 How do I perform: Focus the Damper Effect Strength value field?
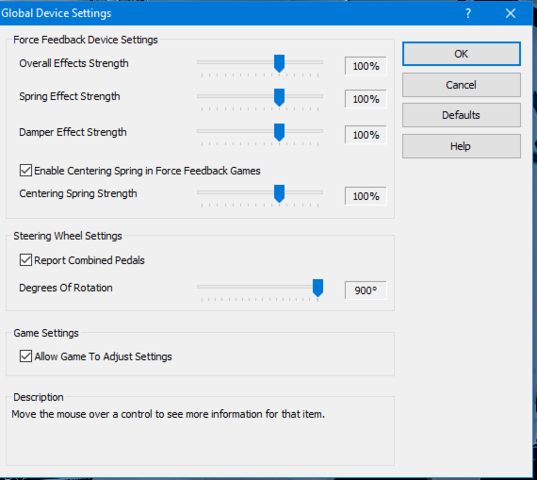(366, 135)
